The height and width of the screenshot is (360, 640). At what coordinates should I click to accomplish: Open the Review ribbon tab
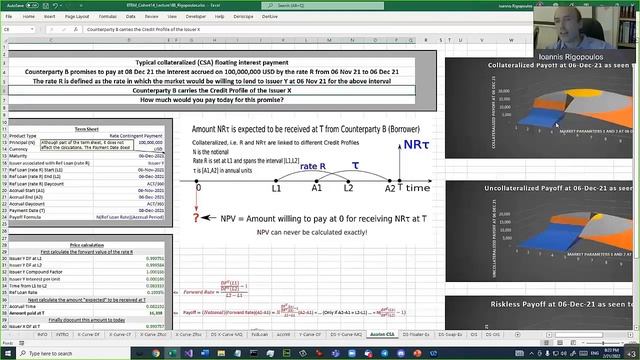[151, 17]
